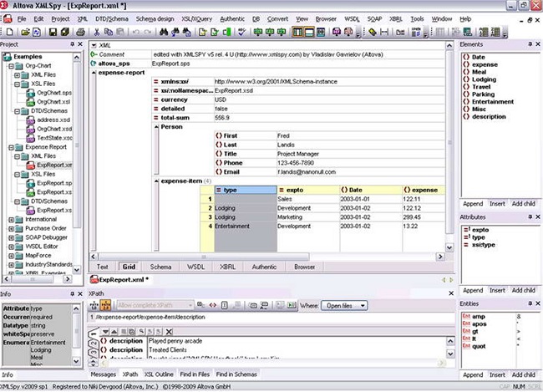
Task: Expand the International project folder
Action: click(x=11, y=220)
